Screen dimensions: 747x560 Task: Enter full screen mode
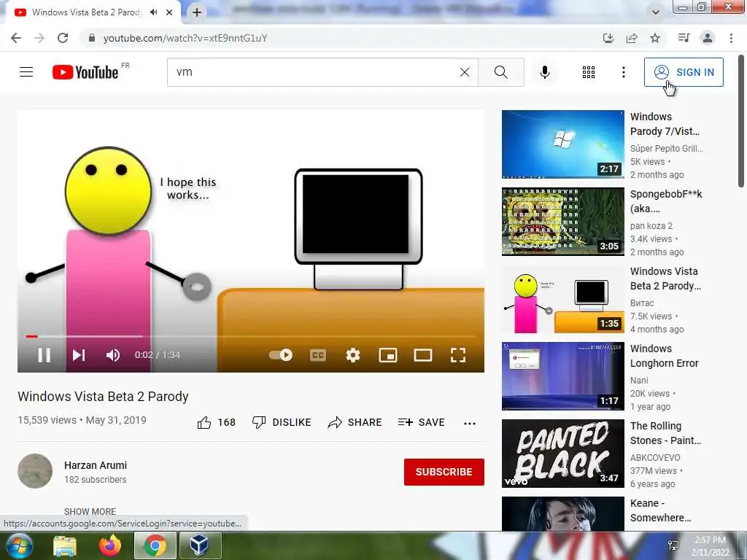[x=458, y=355]
